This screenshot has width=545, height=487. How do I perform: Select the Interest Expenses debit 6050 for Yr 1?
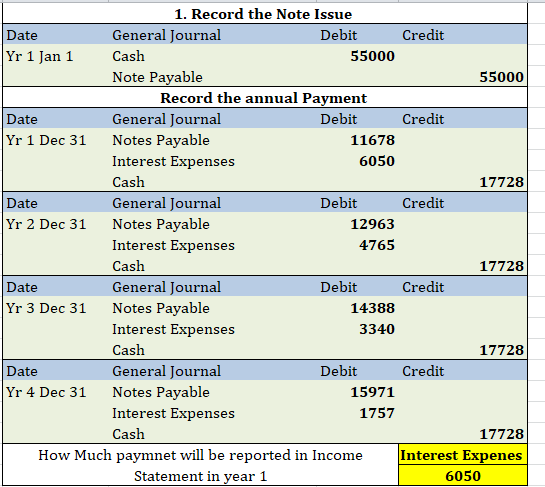tap(377, 161)
